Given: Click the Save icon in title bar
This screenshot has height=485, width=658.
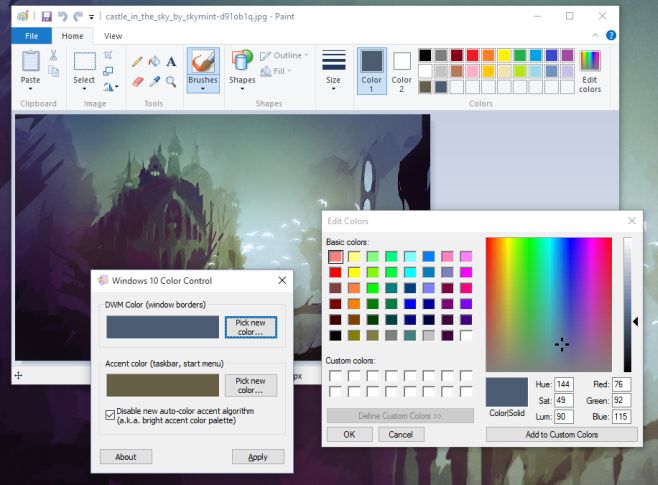Looking at the screenshot, I should point(47,16).
